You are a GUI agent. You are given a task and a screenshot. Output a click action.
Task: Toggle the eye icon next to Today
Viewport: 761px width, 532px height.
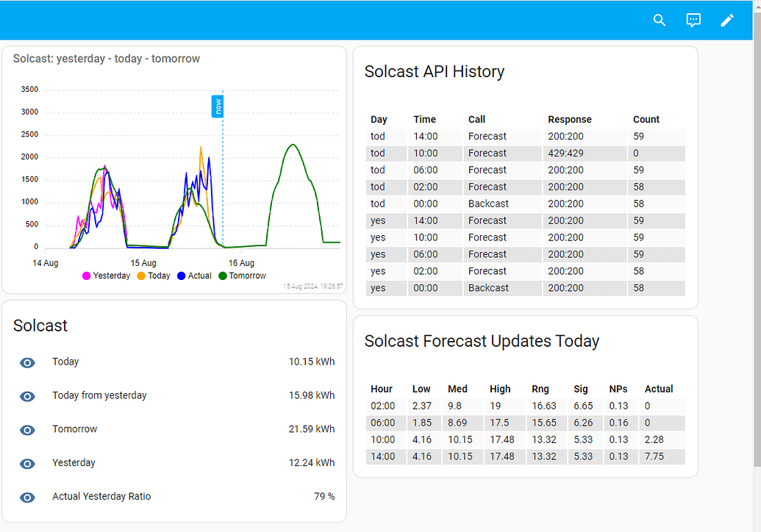click(27, 362)
